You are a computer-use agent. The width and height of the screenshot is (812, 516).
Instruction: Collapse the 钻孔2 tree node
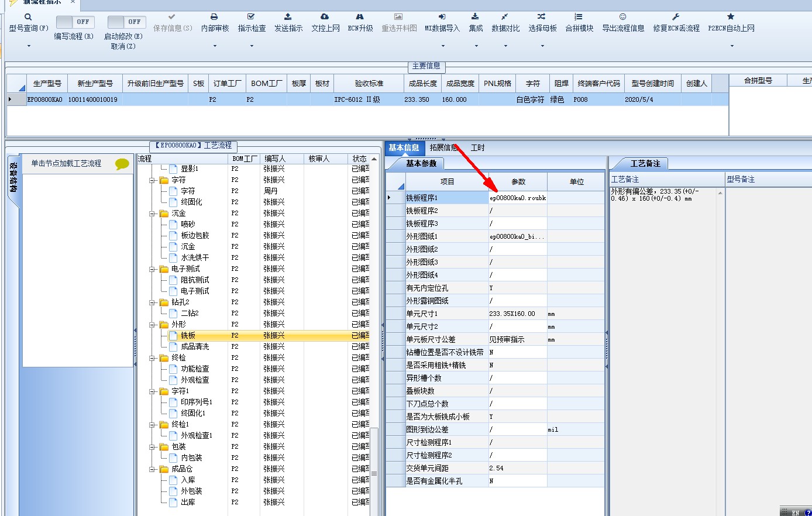click(152, 302)
